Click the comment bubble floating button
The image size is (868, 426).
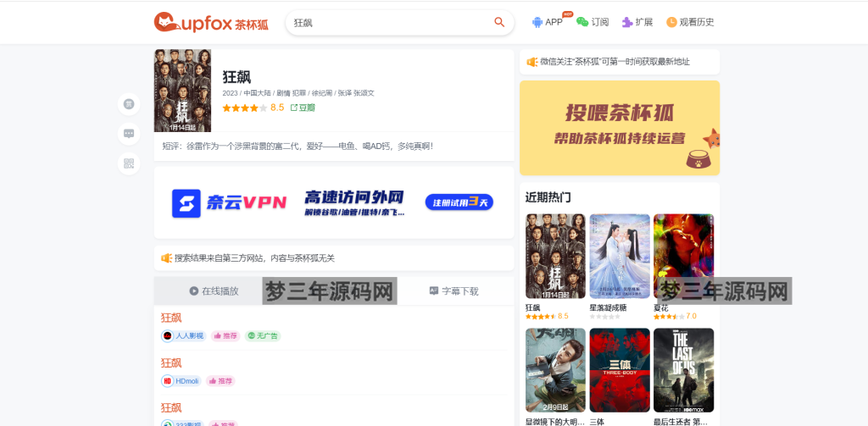[x=129, y=133]
